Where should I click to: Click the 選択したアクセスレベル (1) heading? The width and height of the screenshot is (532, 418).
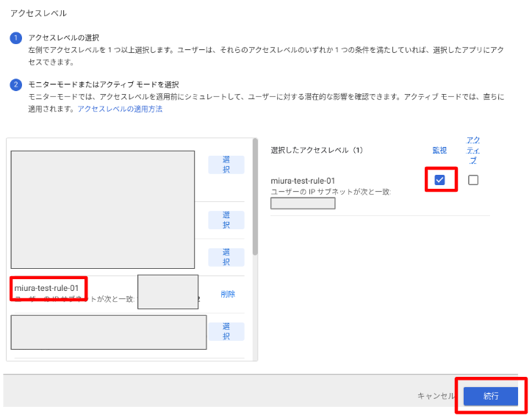click(x=317, y=151)
